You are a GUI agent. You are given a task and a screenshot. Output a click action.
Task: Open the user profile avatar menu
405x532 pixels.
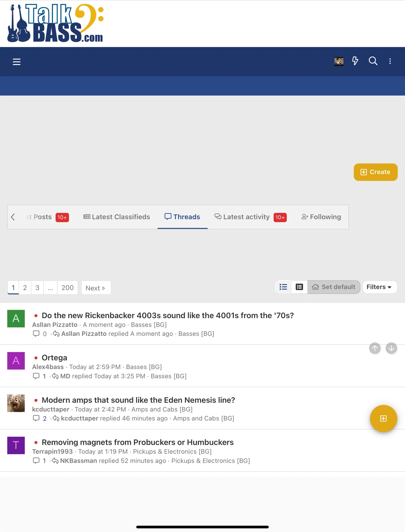[x=339, y=61]
